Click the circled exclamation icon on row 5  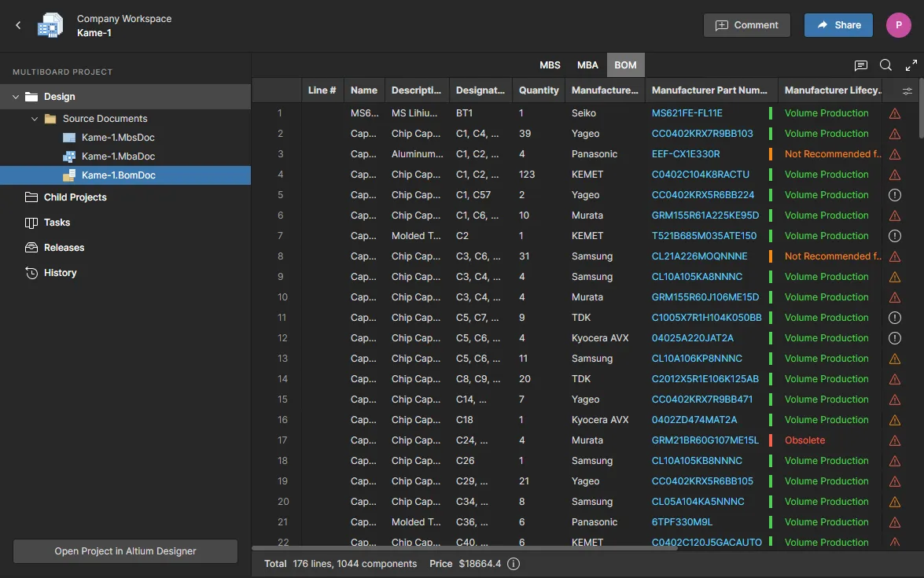[x=894, y=195]
